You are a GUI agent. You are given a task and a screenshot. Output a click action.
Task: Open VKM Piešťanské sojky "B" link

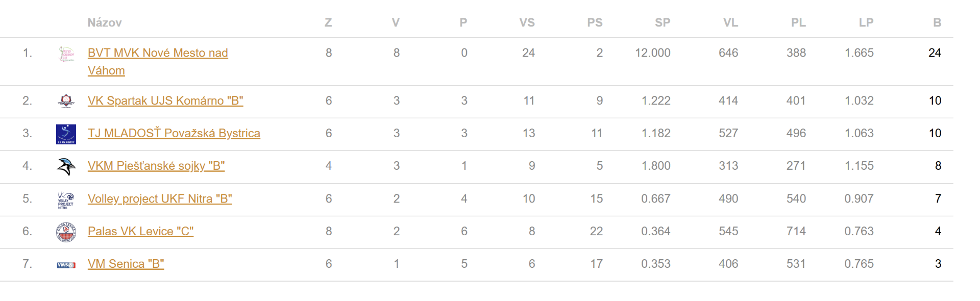pos(156,166)
